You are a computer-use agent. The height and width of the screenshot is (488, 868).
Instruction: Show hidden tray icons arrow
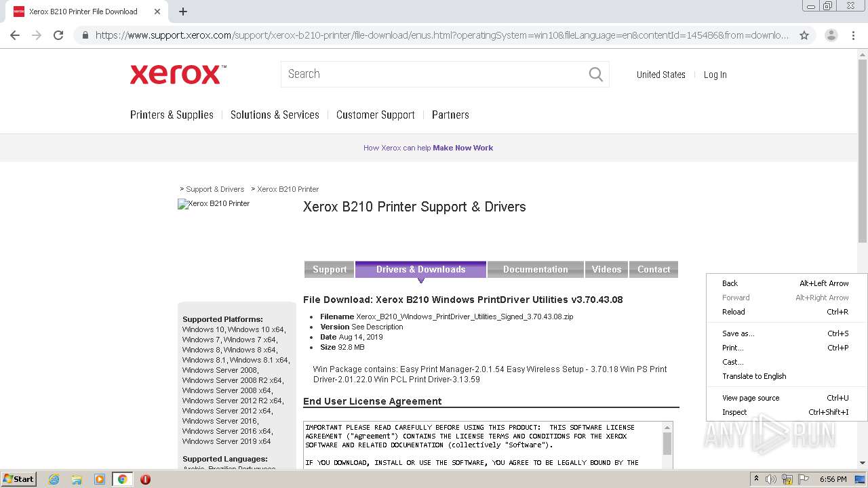point(756,479)
